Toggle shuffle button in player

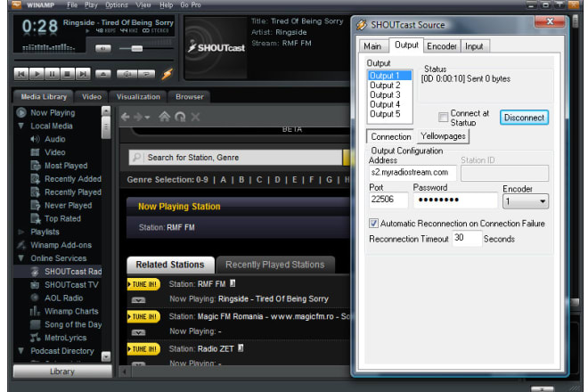(x=127, y=74)
